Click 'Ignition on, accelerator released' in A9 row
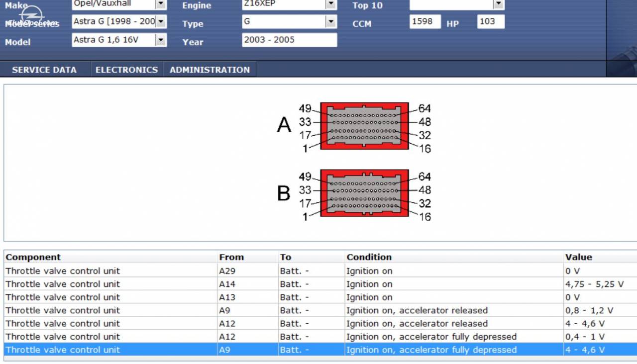This screenshot has width=637, height=364. (417, 310)
